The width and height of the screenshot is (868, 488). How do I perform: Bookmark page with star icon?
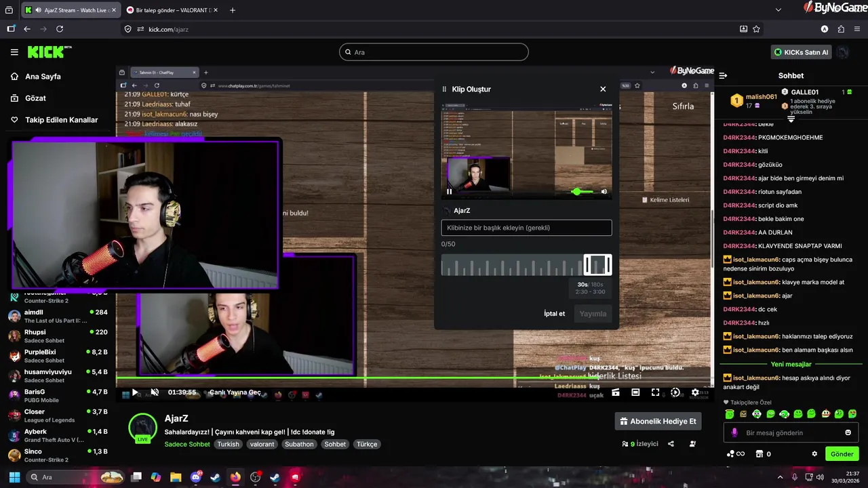click(756, 29)
